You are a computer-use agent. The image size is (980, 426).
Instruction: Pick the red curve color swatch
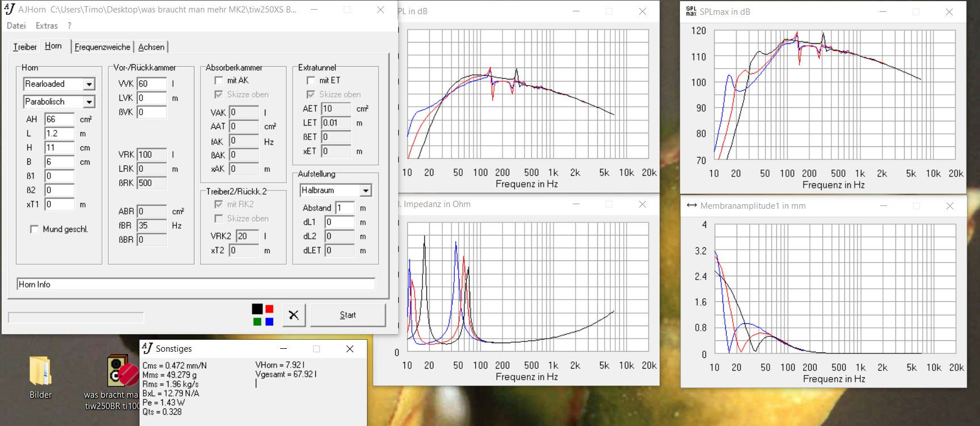pos(269,309)
